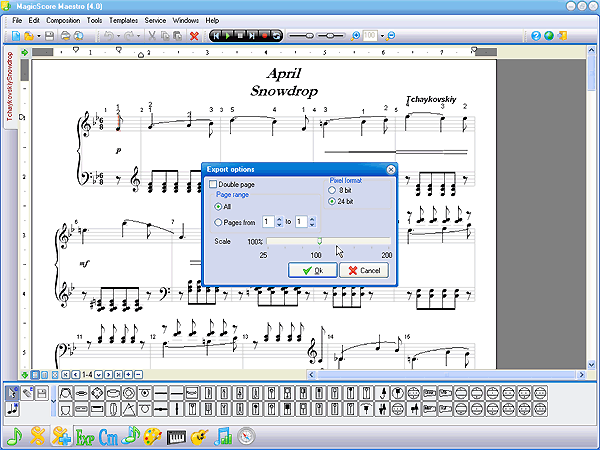Confirm export with Ok button
Viewport: 600px width, 450px height.
[313, 271]
